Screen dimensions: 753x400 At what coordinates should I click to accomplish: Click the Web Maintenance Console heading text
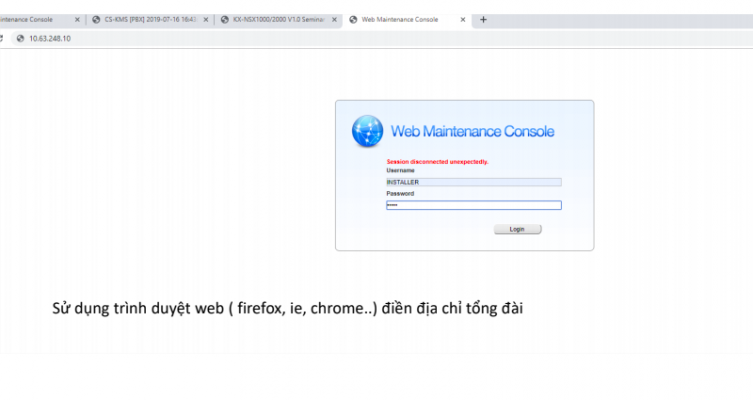[471, 131]
